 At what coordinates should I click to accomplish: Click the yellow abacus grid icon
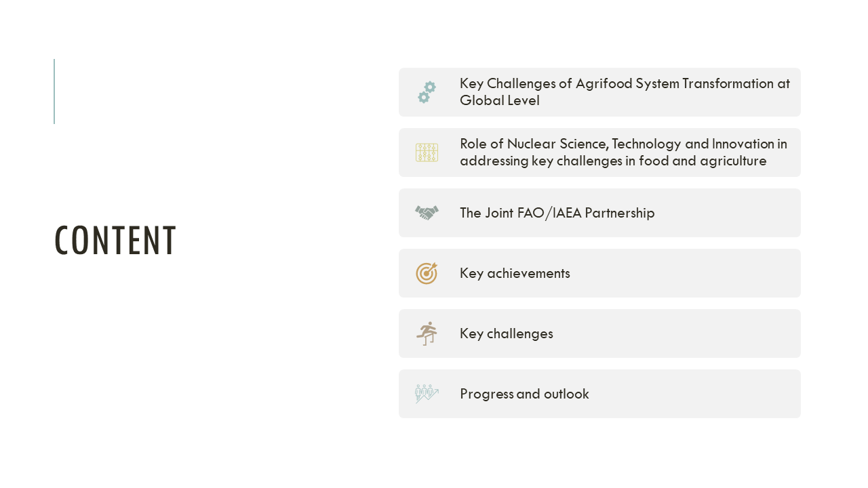427,152
